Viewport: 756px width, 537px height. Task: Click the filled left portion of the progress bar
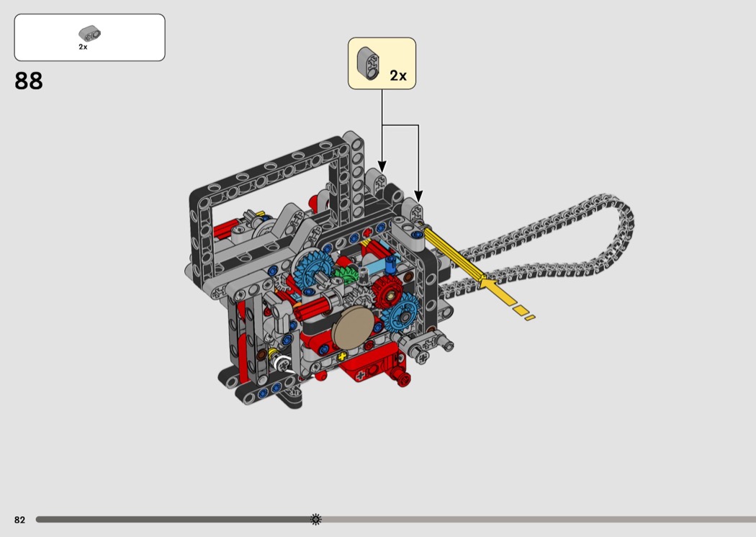tap(173, 519)
